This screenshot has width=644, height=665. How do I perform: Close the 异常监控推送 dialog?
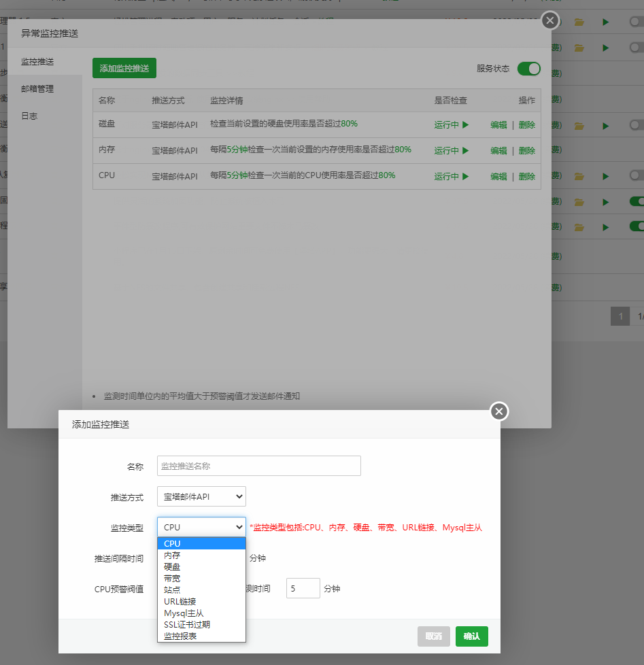pyautogui.click(x=550, y=20)
